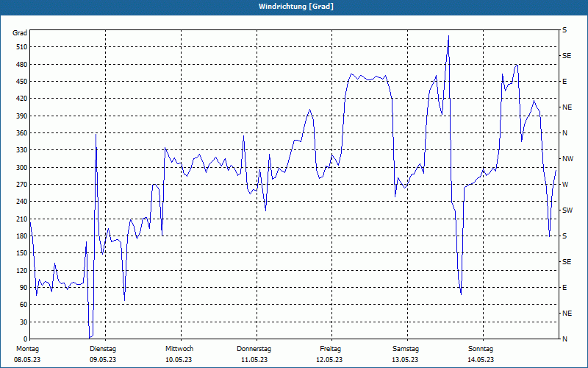The height and width of the screenshot is (368, 588).
Task: Click the SE compass label at the 135 level
Action: point(567,262)
